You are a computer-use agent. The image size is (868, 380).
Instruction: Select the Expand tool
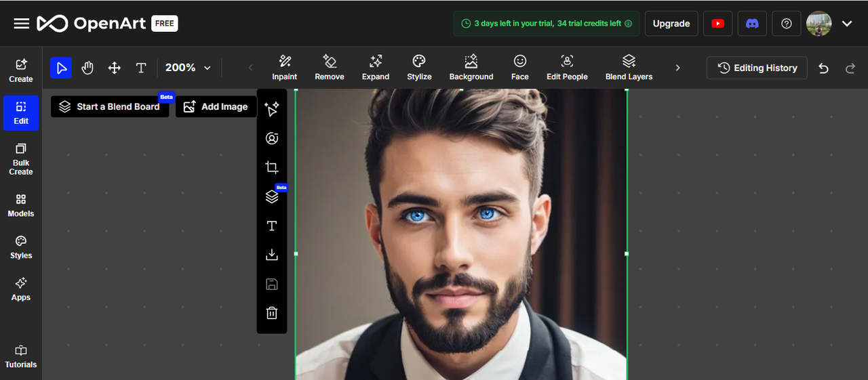376,68
